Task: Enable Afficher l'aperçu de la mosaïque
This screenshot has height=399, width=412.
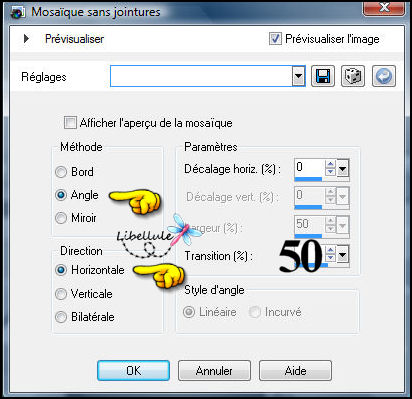Action: pos(70,122)
